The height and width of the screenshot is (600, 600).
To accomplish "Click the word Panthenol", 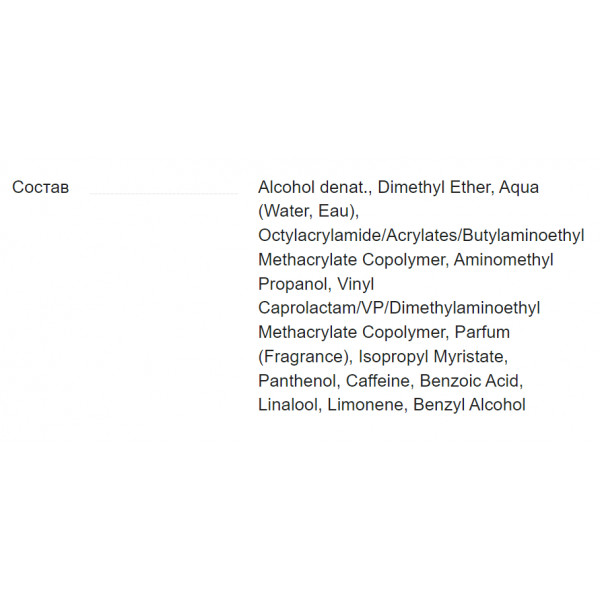I will click(x=298, y=381).
